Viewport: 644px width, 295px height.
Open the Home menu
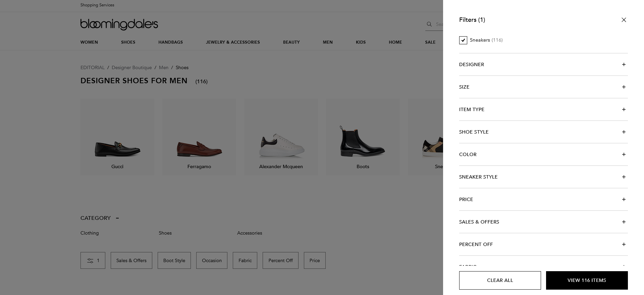tap(395, 42)
